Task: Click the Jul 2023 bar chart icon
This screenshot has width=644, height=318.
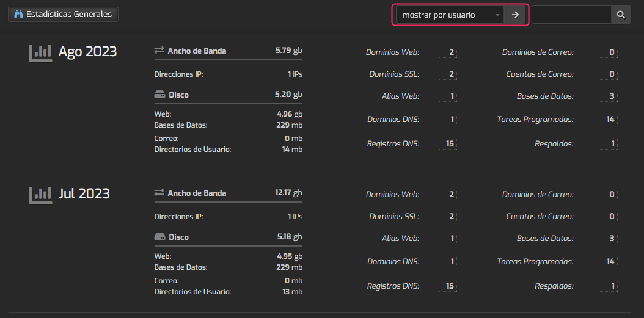Action: [x=40, y=195]
